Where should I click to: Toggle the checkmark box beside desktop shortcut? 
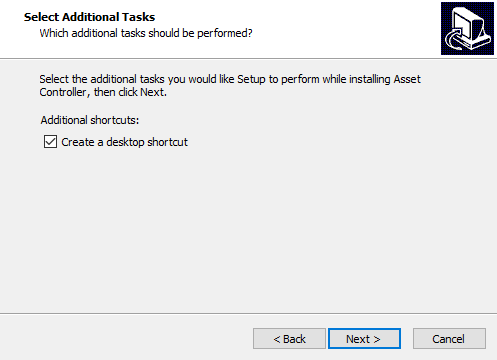point(50,142)
